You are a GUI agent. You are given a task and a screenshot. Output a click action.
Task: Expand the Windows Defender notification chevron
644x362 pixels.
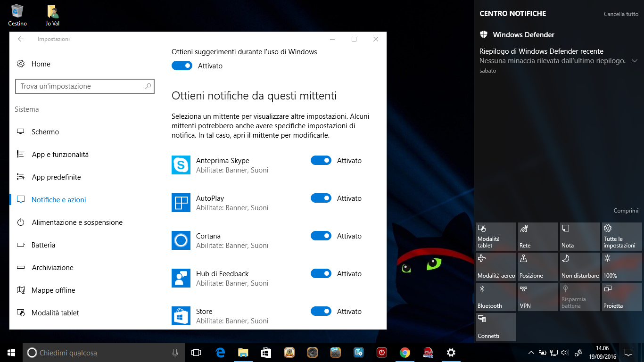(x=635, y=61)
